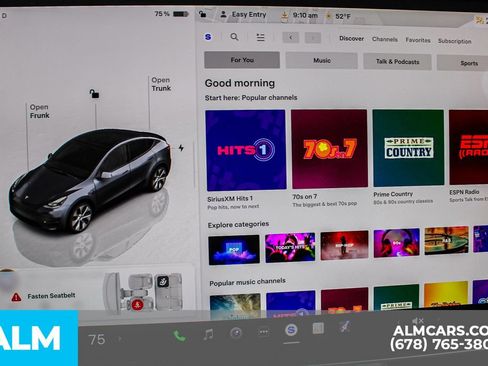
Task: Tap the 3D car model
Action: 91,180
